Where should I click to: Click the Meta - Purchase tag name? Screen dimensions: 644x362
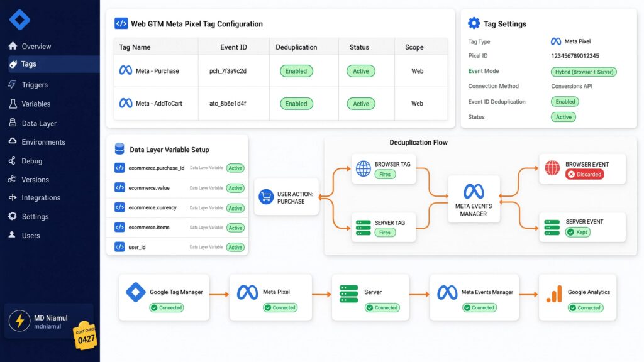(x=157, y=71)
